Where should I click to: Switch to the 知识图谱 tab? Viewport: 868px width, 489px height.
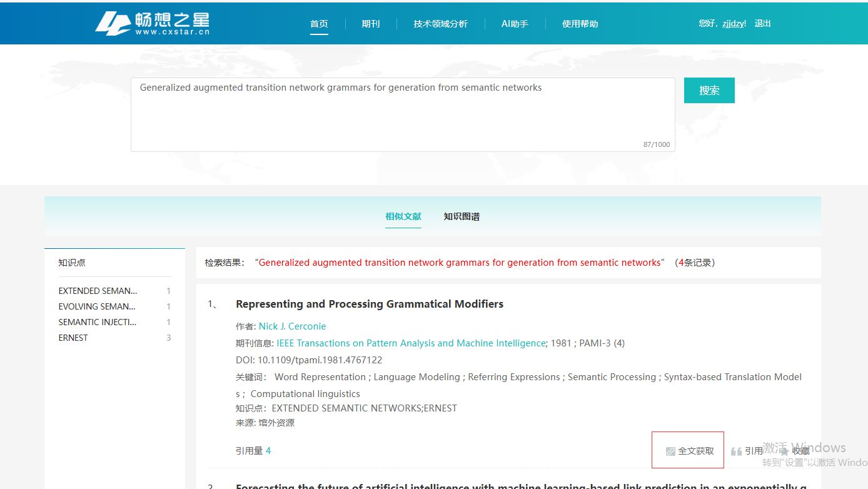tap(462, 216)
